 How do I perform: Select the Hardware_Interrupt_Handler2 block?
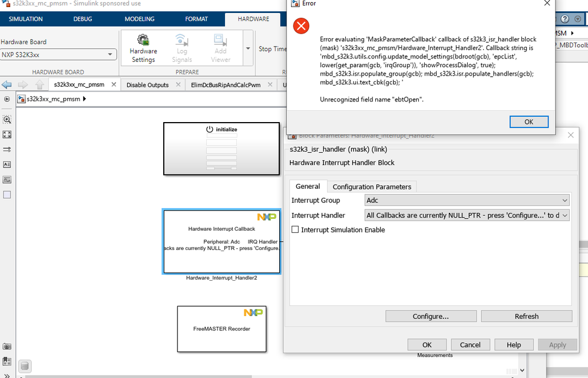pyautogui.click(x=222, y=241)
